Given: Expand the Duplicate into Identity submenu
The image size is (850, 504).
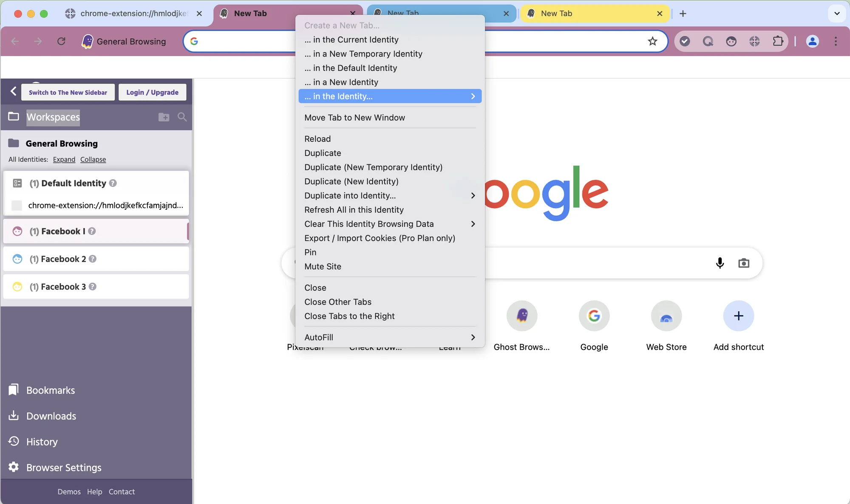Looking at the screenshot, I should (x=390, y=195).
